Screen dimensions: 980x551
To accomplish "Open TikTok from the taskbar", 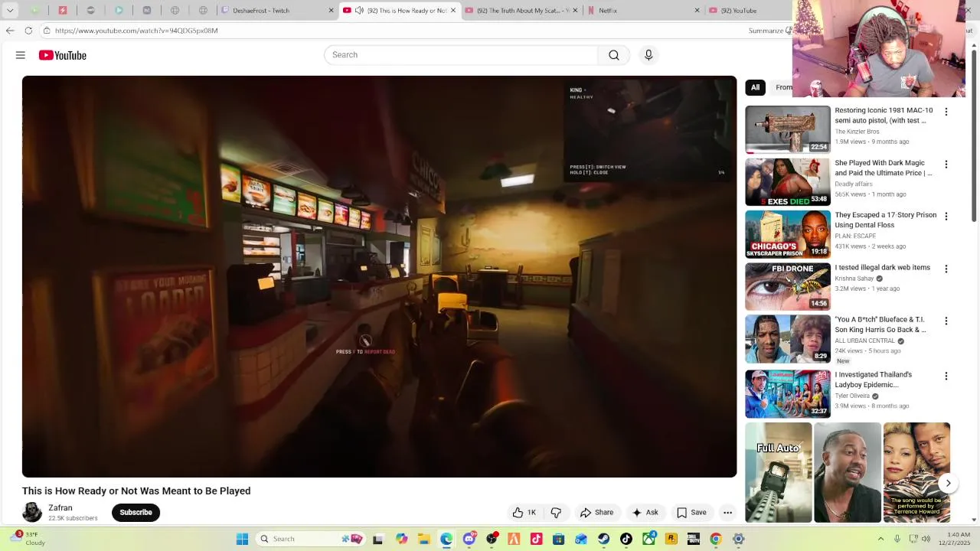I will coord(626,539).
